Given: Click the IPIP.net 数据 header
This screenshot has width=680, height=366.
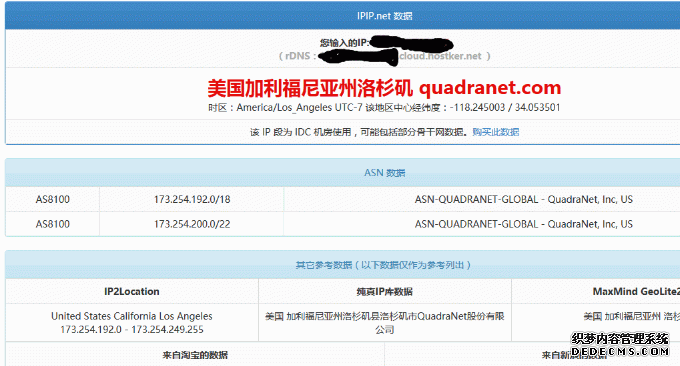Looking at the screenshot, I should pos(385,16).
